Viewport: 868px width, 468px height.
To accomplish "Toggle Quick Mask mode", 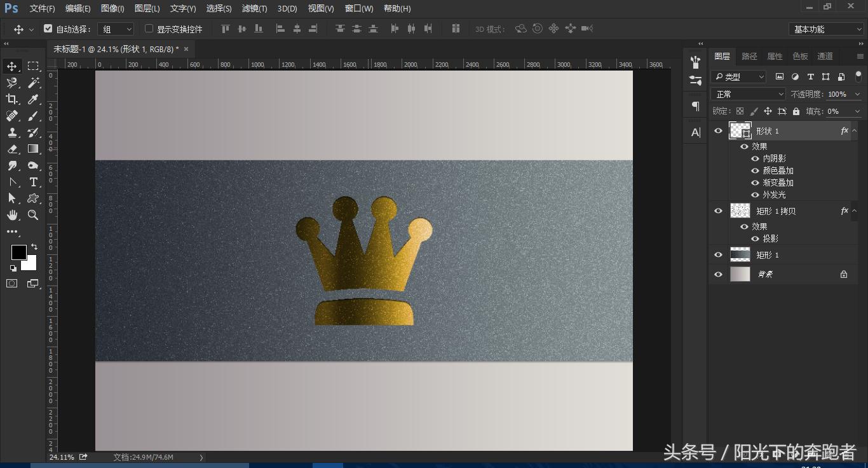I will tap(12, 284).
